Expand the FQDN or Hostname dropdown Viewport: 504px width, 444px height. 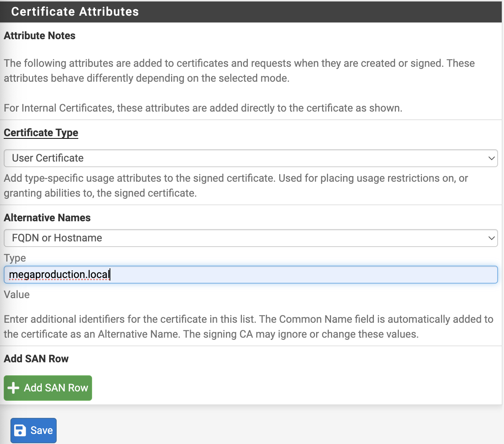click(x=251, y=238)
